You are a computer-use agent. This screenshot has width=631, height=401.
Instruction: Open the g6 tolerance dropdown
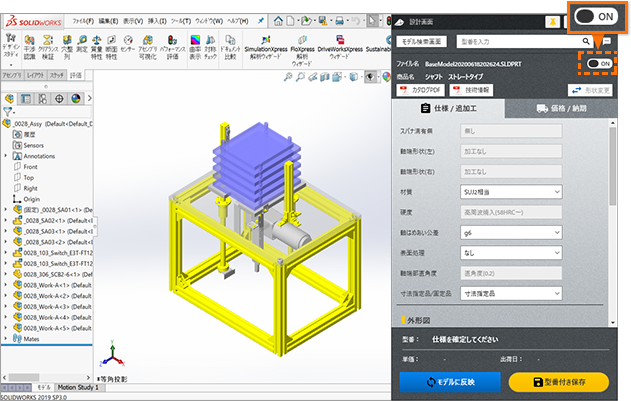click(x=511, y=233)
